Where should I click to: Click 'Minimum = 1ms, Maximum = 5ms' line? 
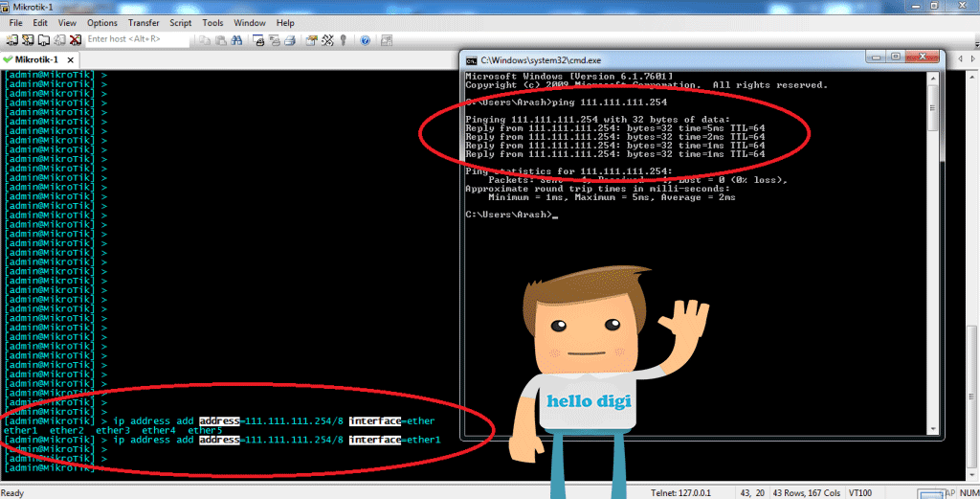pos(612,197)
